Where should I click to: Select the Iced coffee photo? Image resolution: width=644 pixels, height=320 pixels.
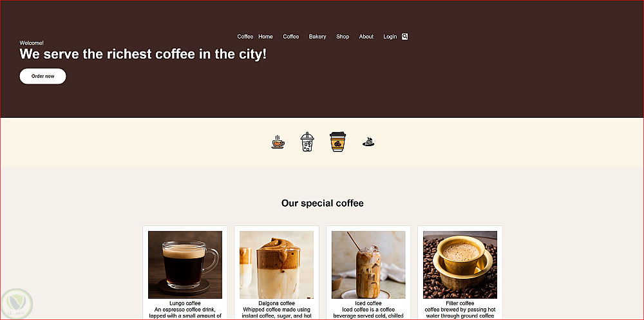(x=368, y=265)
